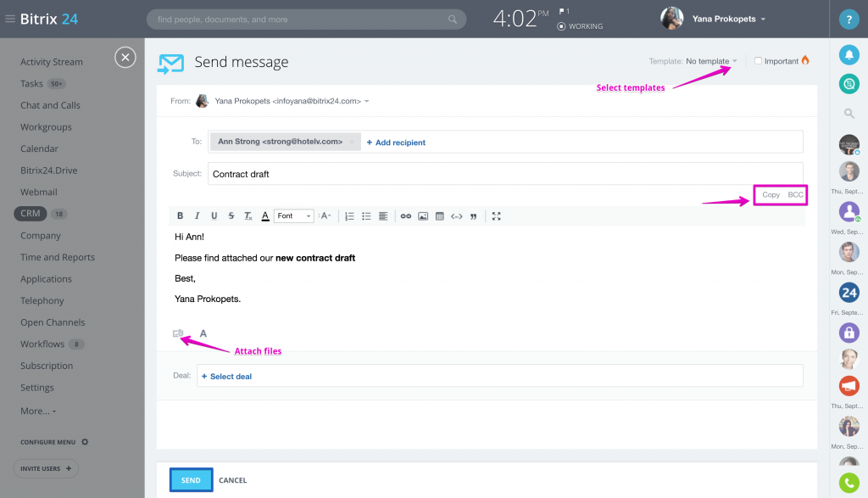
Task: Open the purple lock chat icon
Action: click(x=849, y=333)
